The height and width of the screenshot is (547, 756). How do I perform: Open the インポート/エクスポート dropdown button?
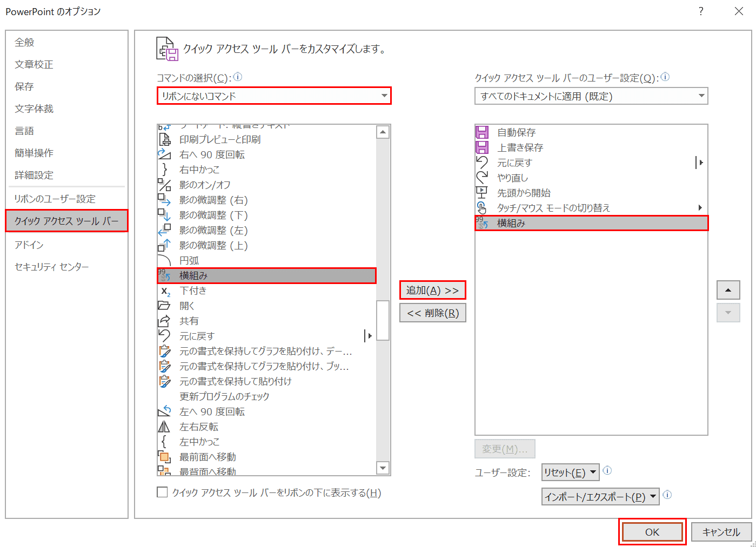[600, 497]
